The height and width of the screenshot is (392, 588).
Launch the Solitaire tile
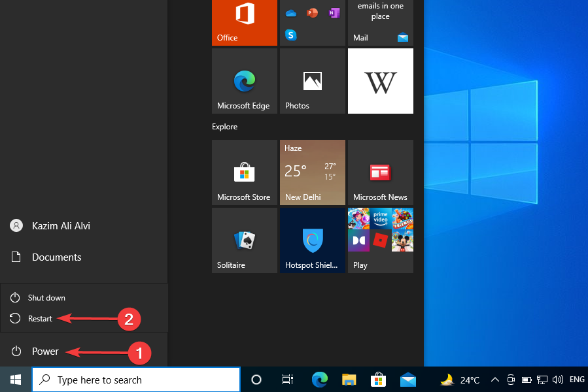click(x=244, y=240)
